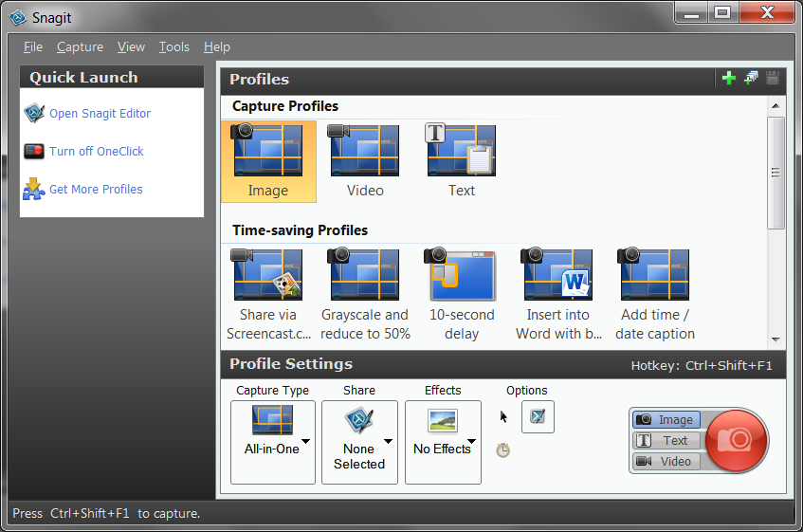The height and width of the screenshot is (532, 803).
Task: Click the Effects landscape picture icon
Action: (x=443, y=420)
